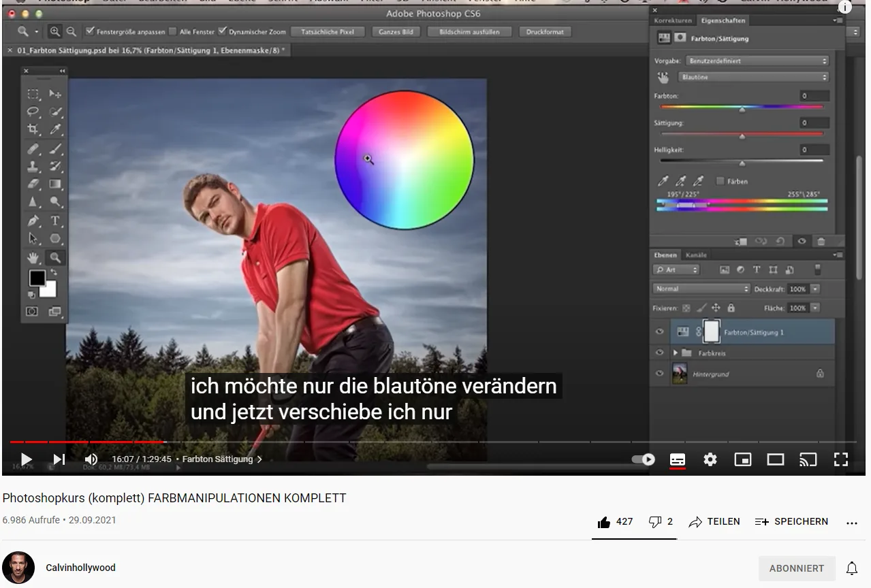Click the reset arrow in the Eigenschaften panel
The height and width of the screenshot is (588, 871).
[780, 240]
